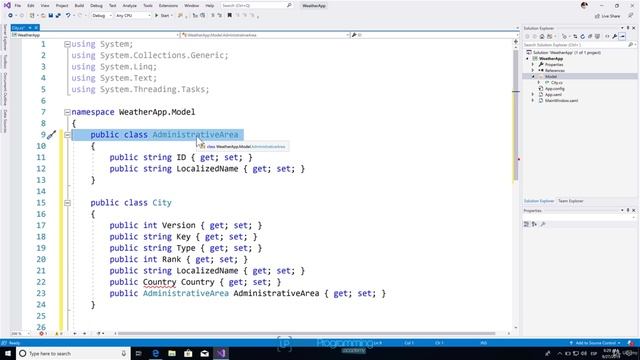
Task: Expand the App.xaml node
Action: pyautogui.click(x=533, y=95)
